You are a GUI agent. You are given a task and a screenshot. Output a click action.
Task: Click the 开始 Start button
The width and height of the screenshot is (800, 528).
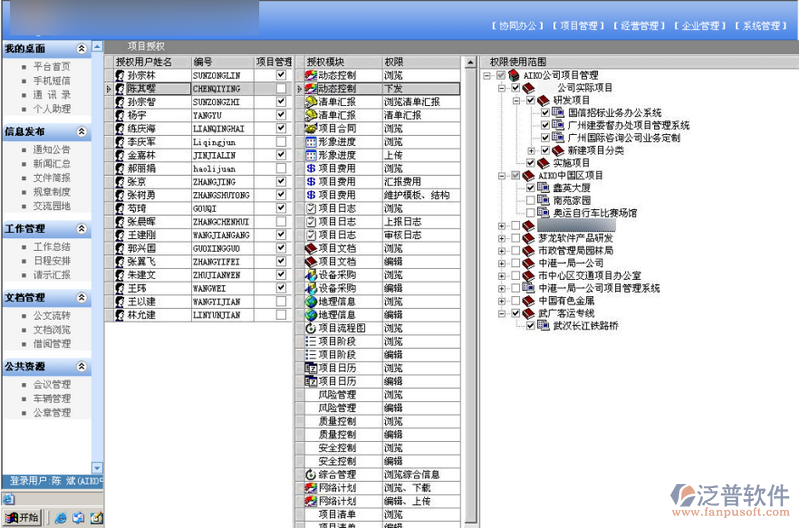[22, 518]
